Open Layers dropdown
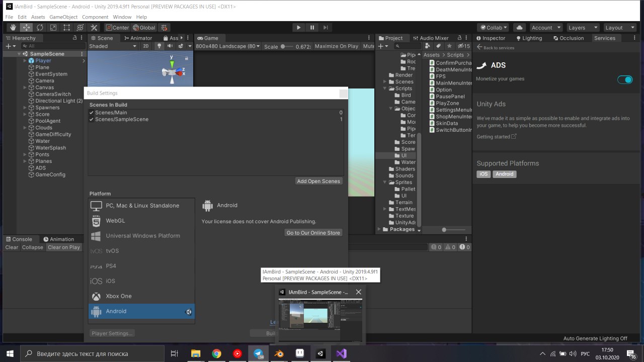Image resolution: width=644 pixels, height=362 pixels. click(x=582, y=28)
